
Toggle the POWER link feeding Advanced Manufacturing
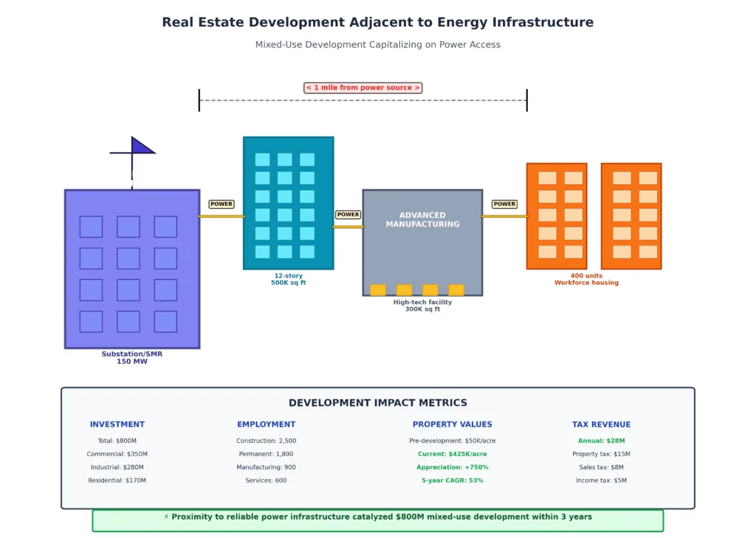[348, 215]
